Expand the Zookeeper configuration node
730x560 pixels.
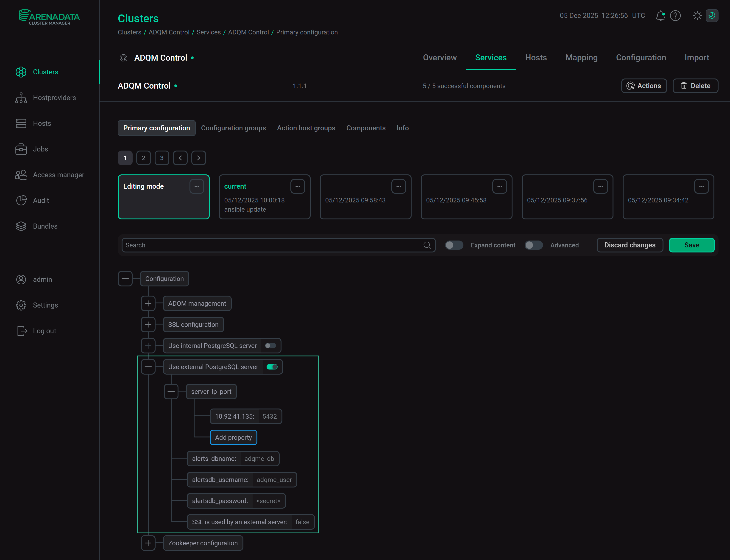coord(148,543)
